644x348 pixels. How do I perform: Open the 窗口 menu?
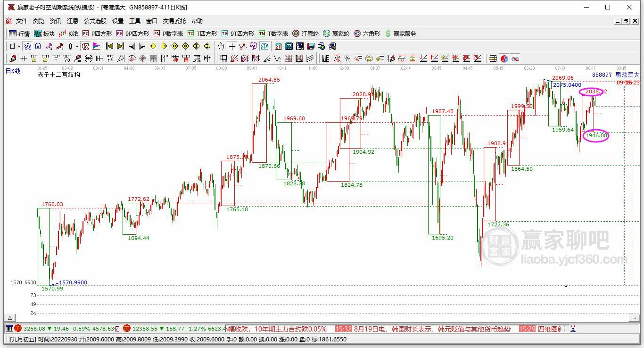coord(152,21)
